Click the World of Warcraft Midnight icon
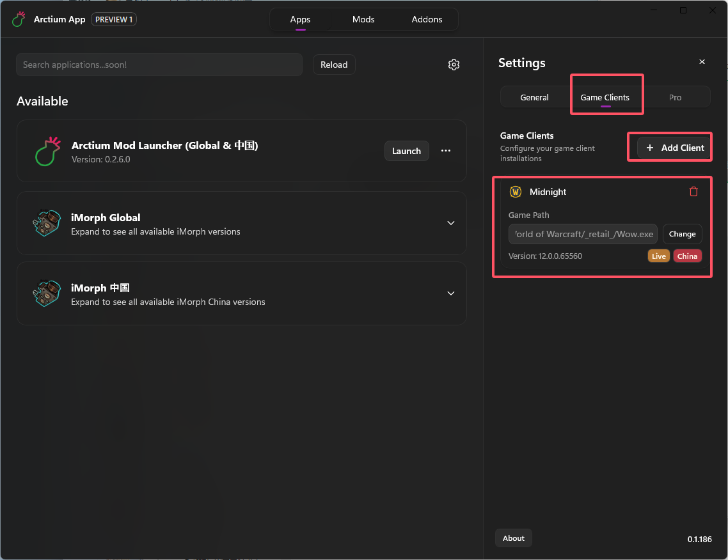Image resolution: width=728 pixels, height=560 pixels. [x=516, y=192]
